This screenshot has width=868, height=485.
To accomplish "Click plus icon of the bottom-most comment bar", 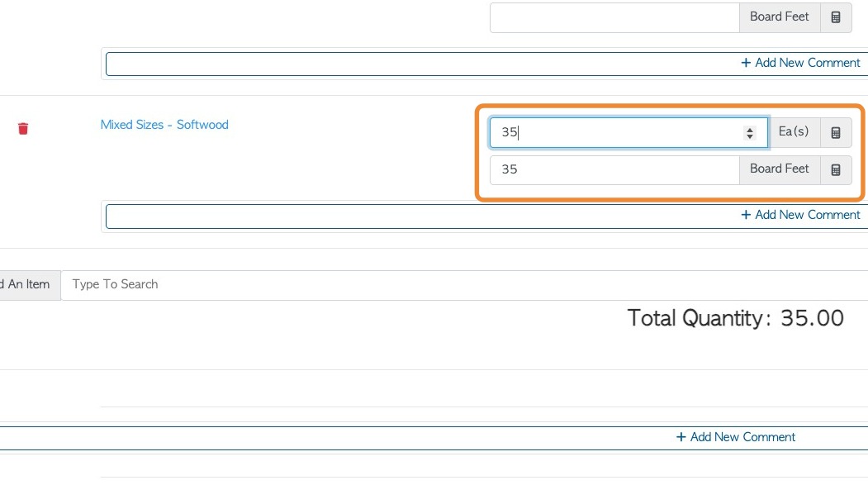I will pos(681,437).
